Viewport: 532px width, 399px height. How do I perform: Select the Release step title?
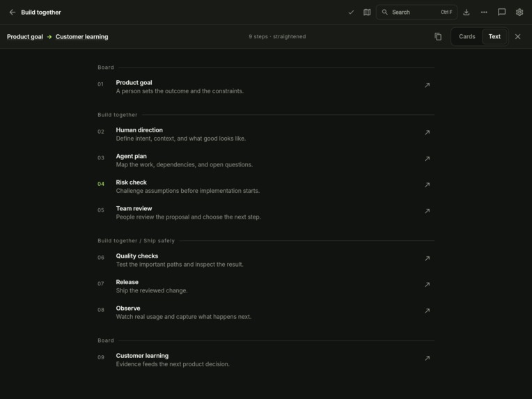[127, 282]
